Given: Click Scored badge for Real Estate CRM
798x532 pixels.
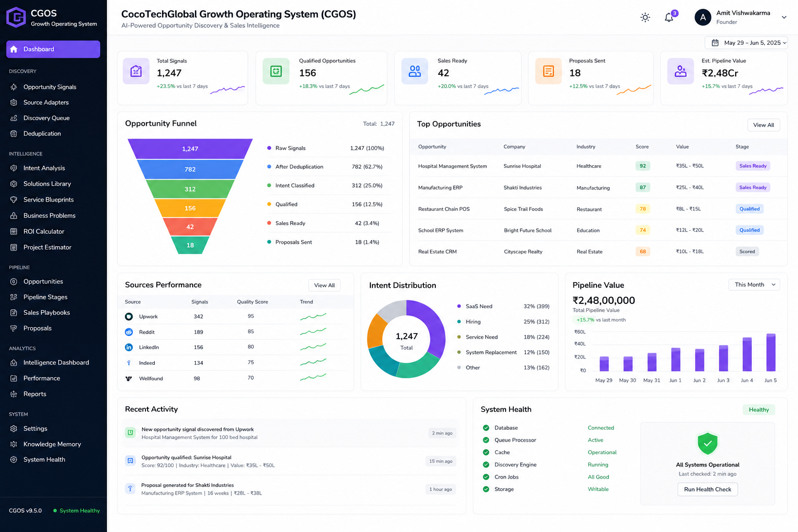Looking at the screenshot, I should 747,251.
